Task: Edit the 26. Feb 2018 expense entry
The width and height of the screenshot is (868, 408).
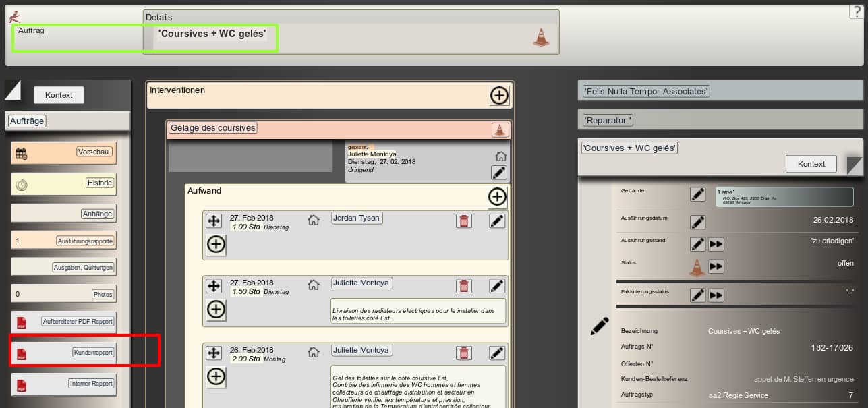Action: coord(497,353)
